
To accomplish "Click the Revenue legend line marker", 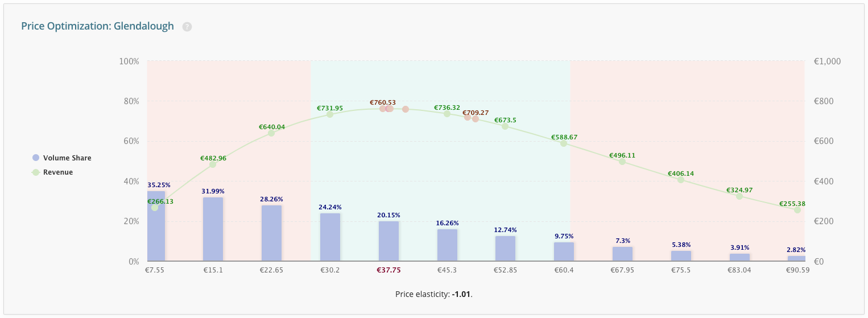I will 36,172.
